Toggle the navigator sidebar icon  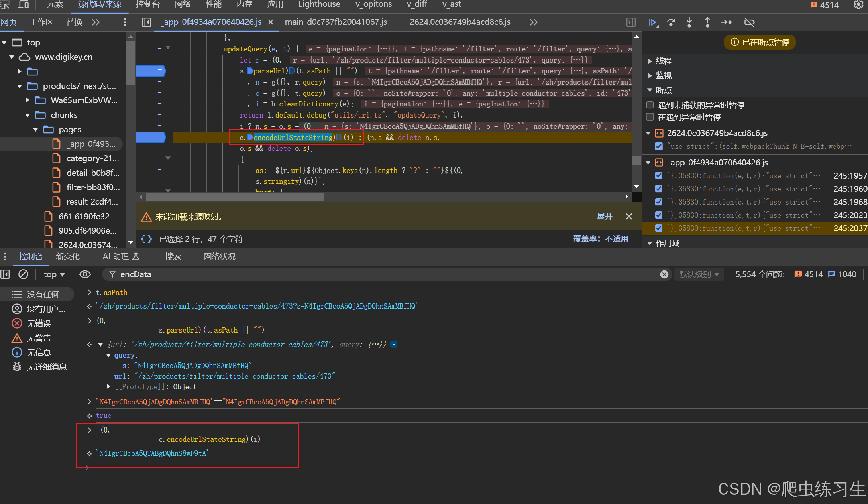click(146, 22)
